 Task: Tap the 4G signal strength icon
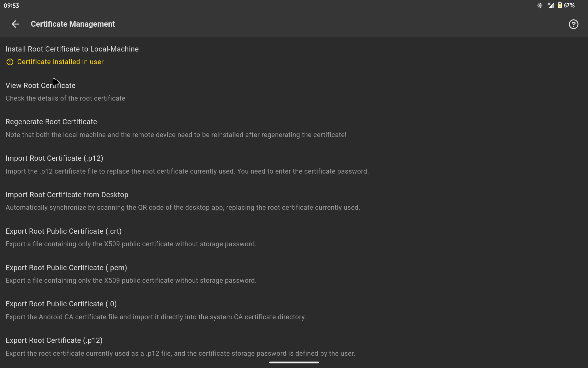tap(551, 5)
